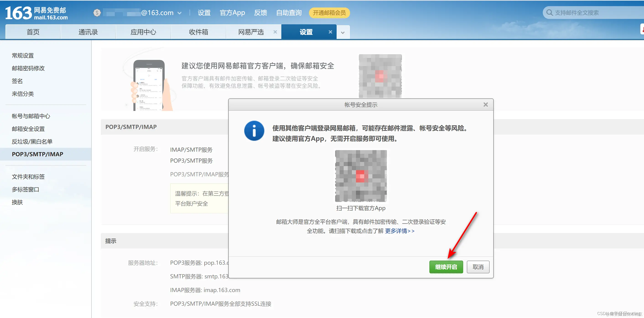Close the 设置 tab
Screen dimensions: 644x318
[x=330, y=32]
